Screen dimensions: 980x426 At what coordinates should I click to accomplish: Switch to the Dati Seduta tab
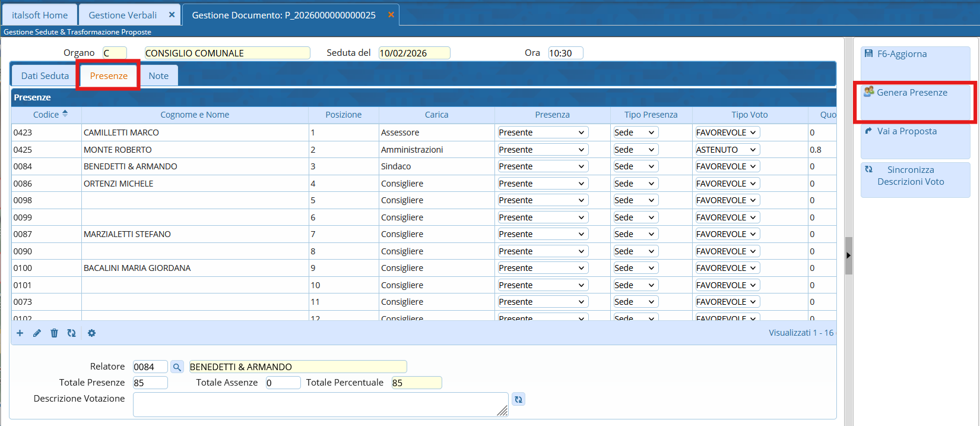pyautogui.click(x=45, y=76)
